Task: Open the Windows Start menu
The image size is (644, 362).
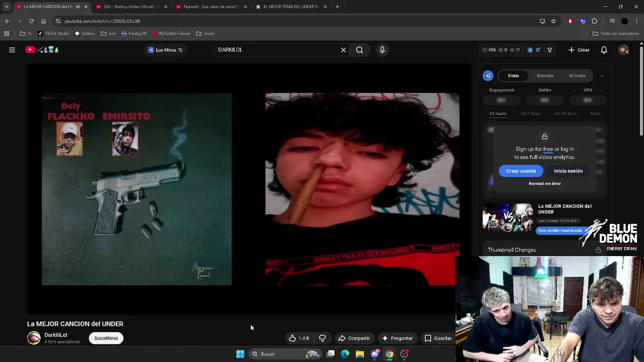Action: tap(240, 354)
